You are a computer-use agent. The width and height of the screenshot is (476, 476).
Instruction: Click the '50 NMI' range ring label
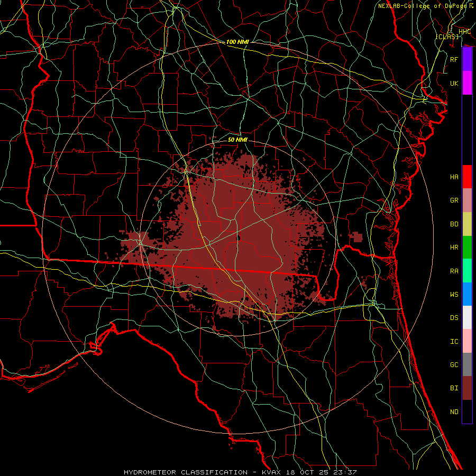click(237, 140)
